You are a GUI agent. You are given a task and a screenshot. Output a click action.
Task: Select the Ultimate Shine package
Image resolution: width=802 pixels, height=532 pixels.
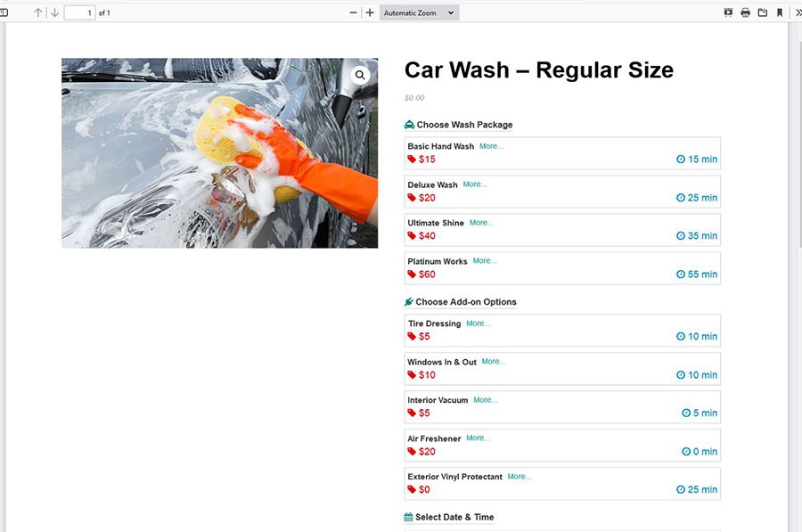(562, 230)
